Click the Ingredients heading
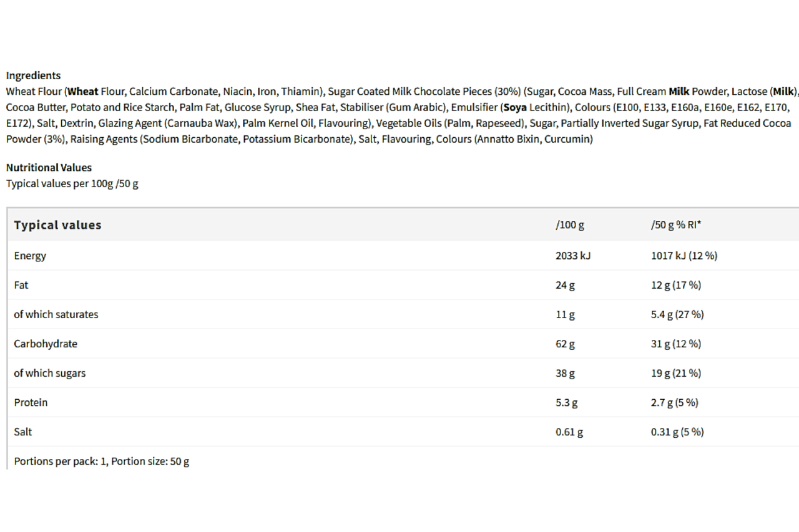The height and width of the screenshot is (532, 799). coord(33,75)
